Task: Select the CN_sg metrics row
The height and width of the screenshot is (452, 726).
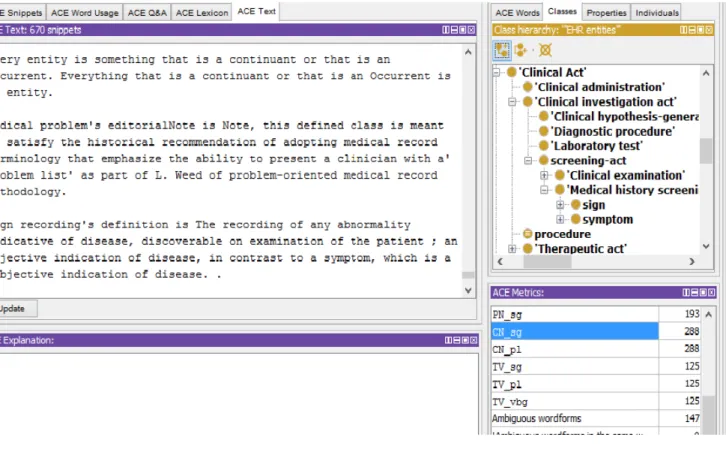Action: pos(596,332)
